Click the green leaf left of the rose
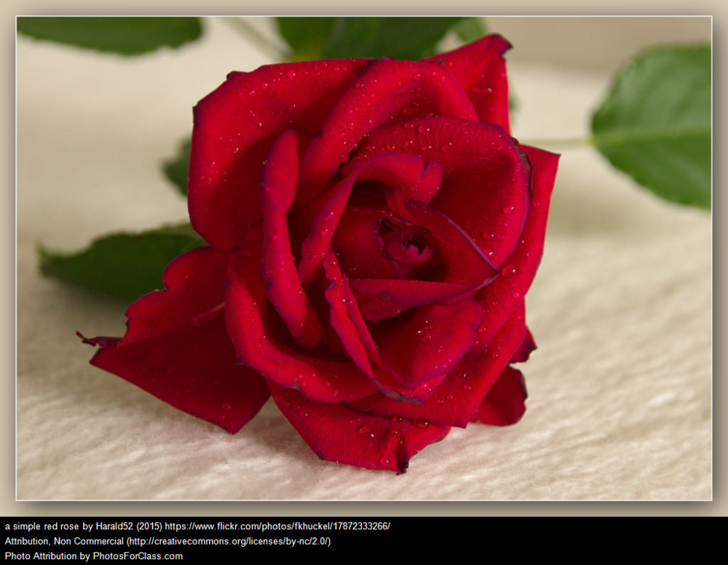The height and width of the screenshot is (565, 728). (x=116, y=261)
